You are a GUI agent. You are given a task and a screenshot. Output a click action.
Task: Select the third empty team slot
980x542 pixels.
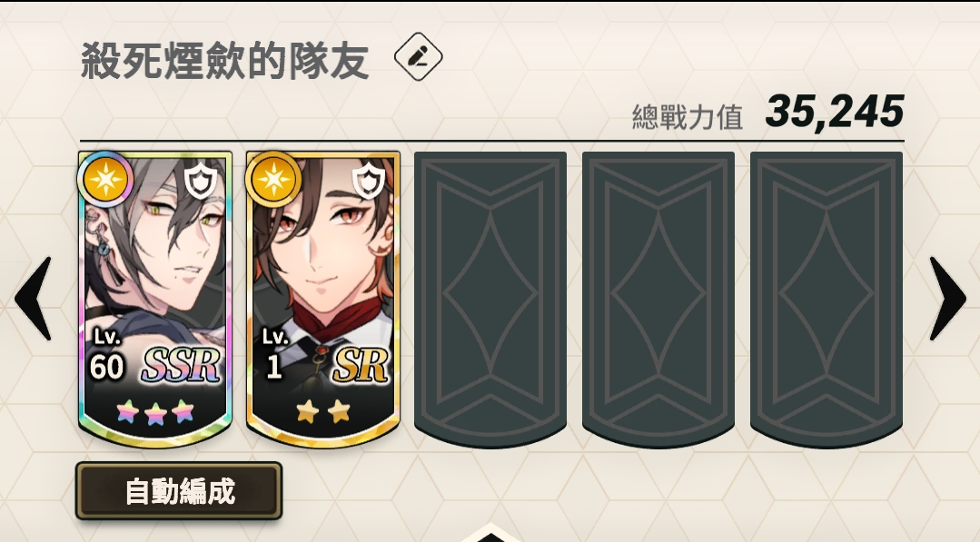point(490,299)
